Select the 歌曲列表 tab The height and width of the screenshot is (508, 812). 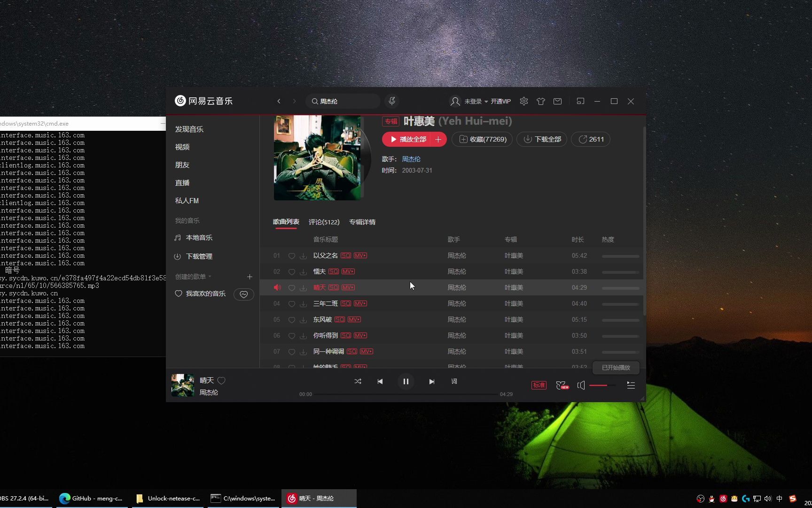pos(286,222)
